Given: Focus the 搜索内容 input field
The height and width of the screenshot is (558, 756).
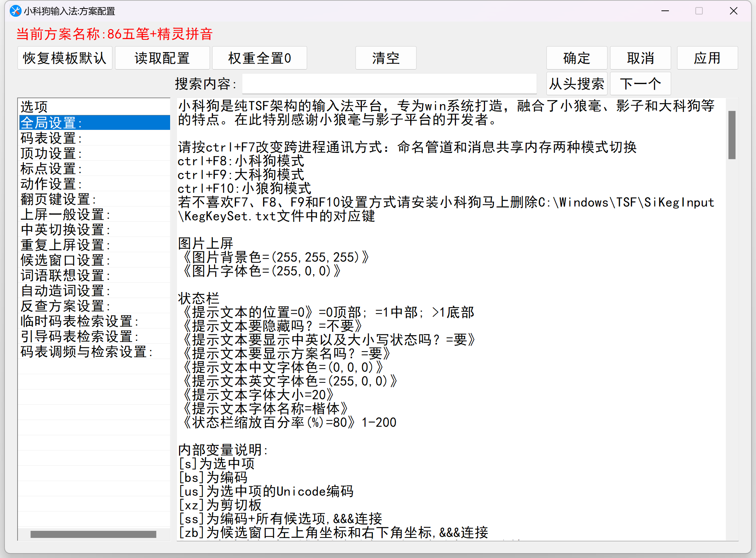Looking at the screenshot, I should coord(389,84).
